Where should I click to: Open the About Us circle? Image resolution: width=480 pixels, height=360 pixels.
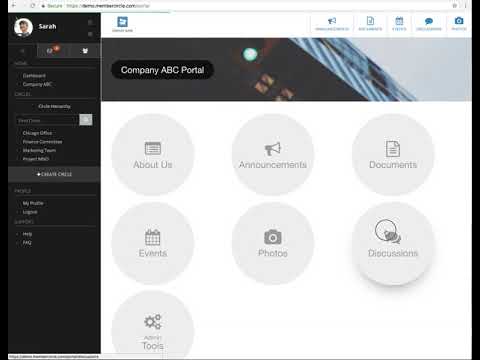tap(153, 155)
